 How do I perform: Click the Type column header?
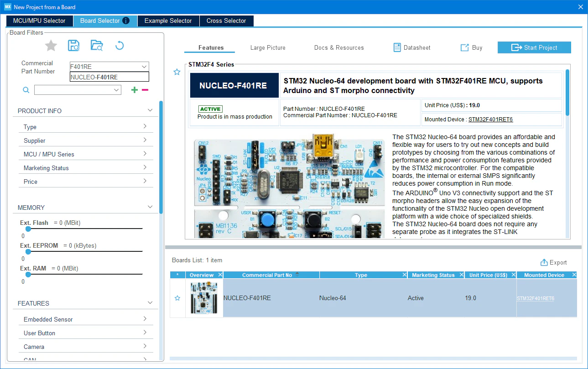click(361, 275)
